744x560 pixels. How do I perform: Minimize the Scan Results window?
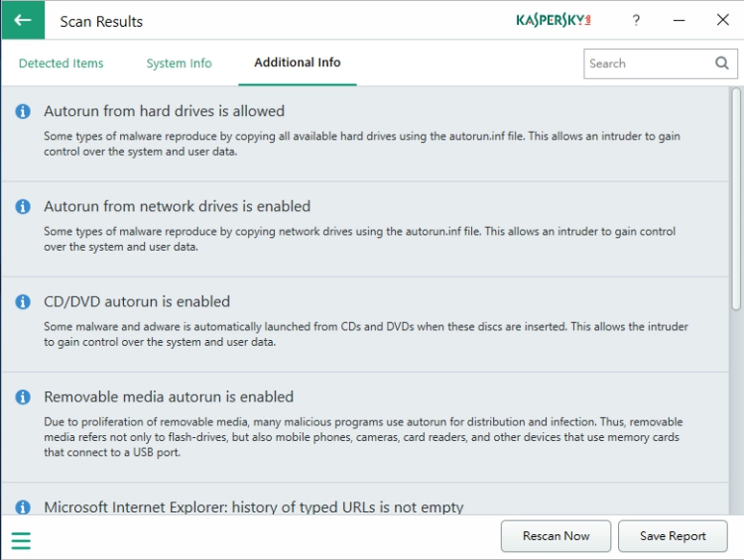tap(680, 20)
